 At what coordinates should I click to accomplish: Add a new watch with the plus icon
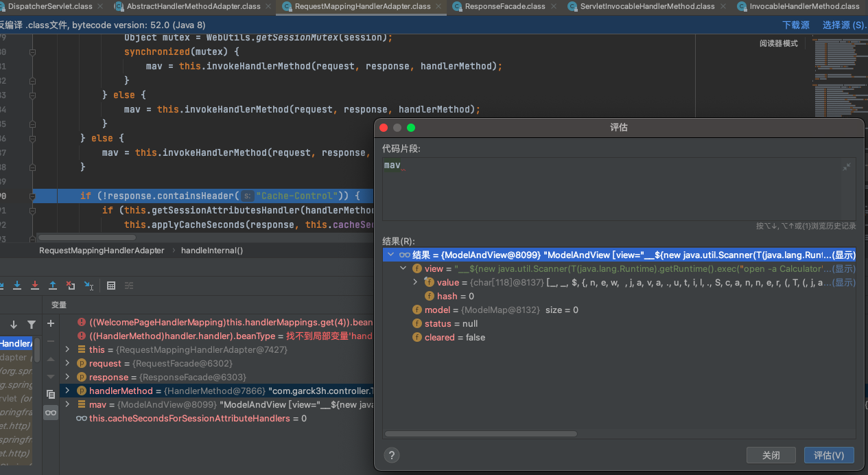(51, 323)
